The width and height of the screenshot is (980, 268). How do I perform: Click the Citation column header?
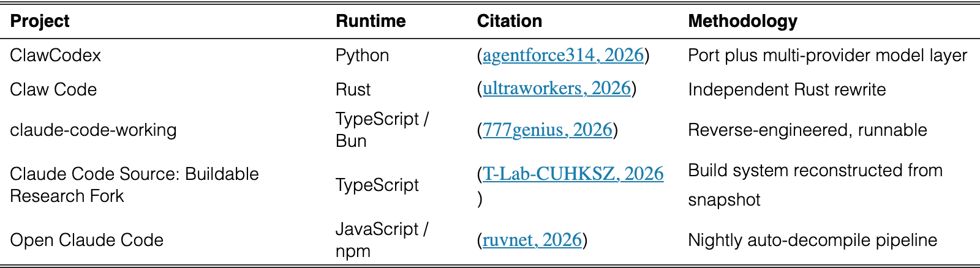point(510,21)
